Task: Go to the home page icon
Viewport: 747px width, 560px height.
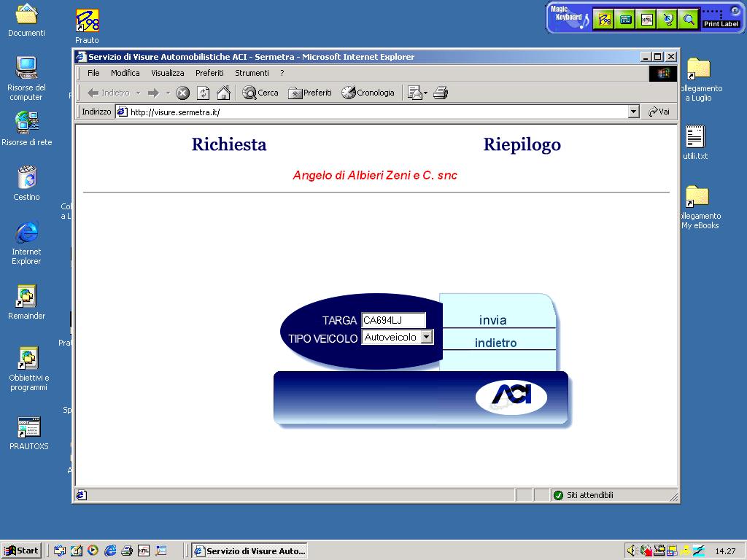Action: (x=223, y=93)
